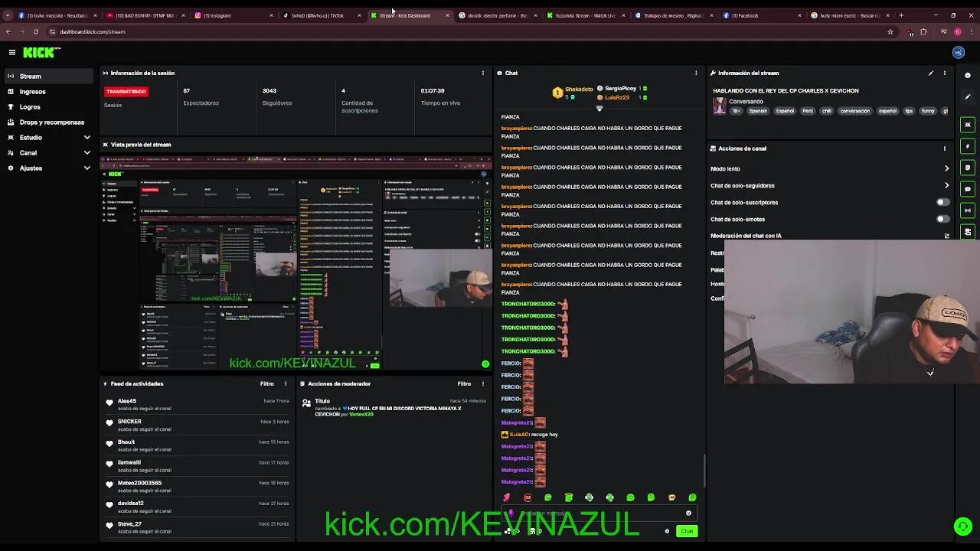
Task: Open the user avatar in Kick header
Action: (x=958, y=52)
